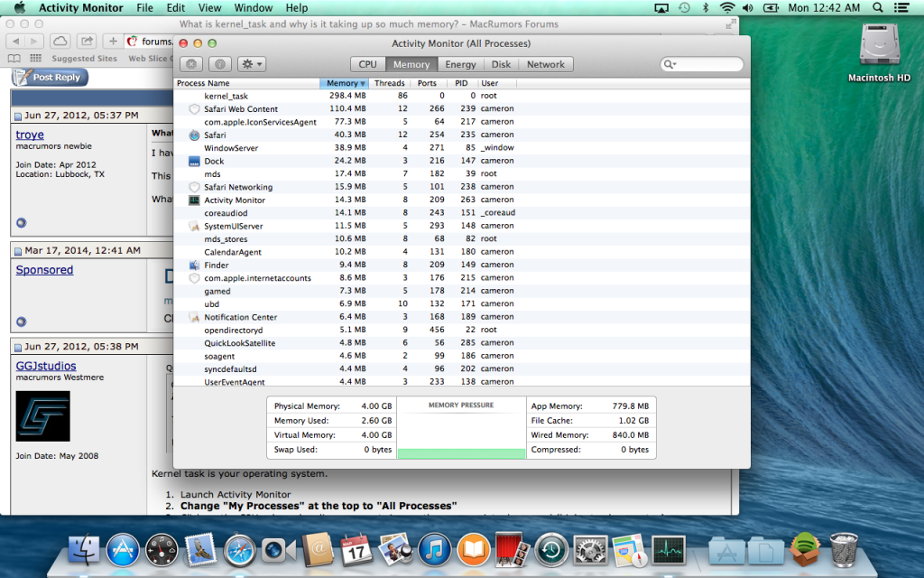This screenshot has width=924, height=578.
Task: Select the kernel_task process row
Action: pyautogui.click(x=462, y=96)
